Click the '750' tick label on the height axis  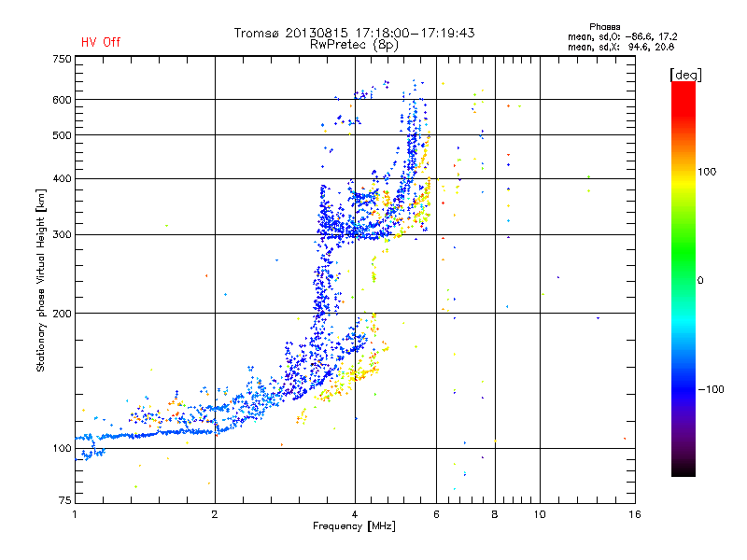click(62, 59)
